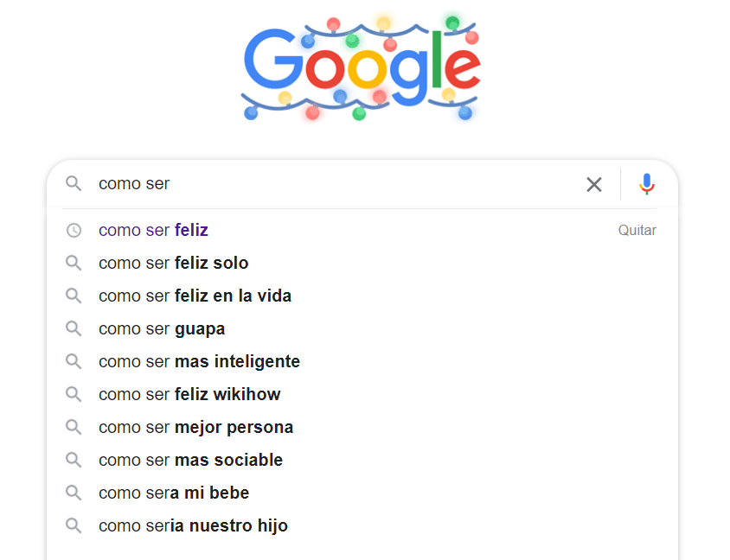
Task: Click inside the search text field
Action: click(x=336, y=184)
